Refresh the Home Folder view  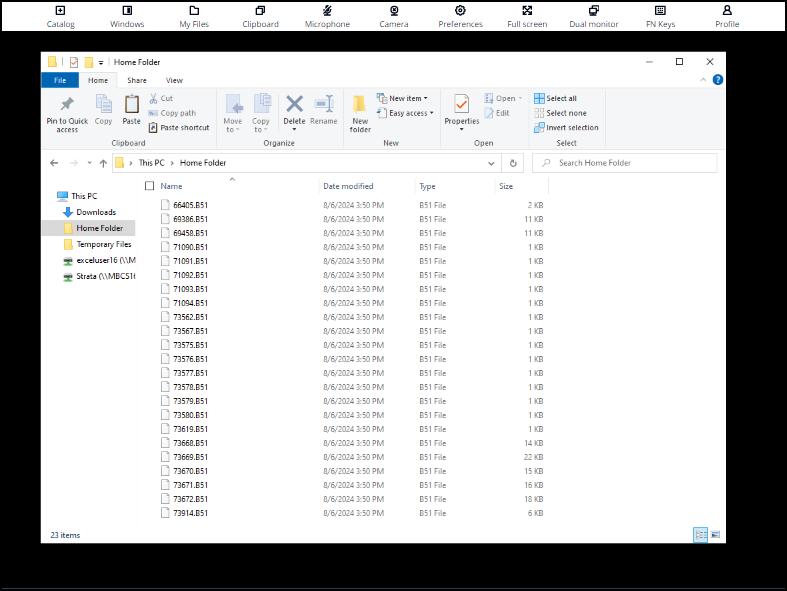[x=513, y=163]
